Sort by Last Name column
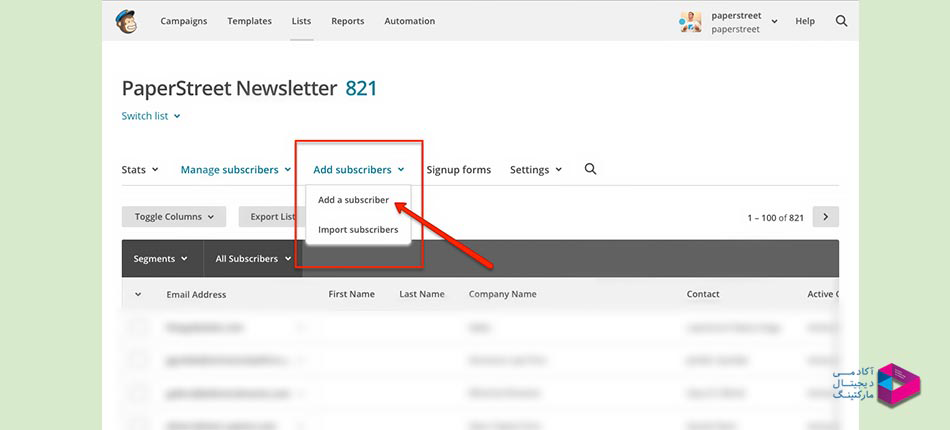This screenshot has width=950, height=430. click(422, 294)
